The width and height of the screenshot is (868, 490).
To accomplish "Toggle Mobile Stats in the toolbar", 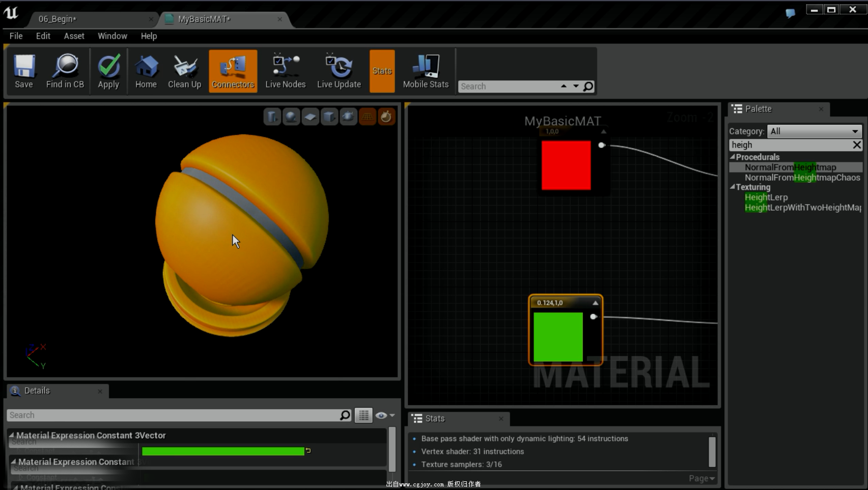I will pos(426,71).
